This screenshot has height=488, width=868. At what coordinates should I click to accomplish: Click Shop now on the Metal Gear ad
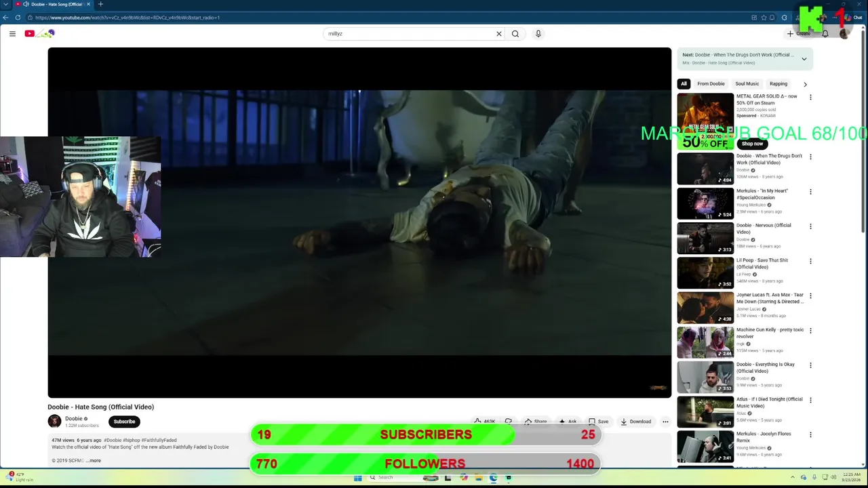click(x=752, y=144)
